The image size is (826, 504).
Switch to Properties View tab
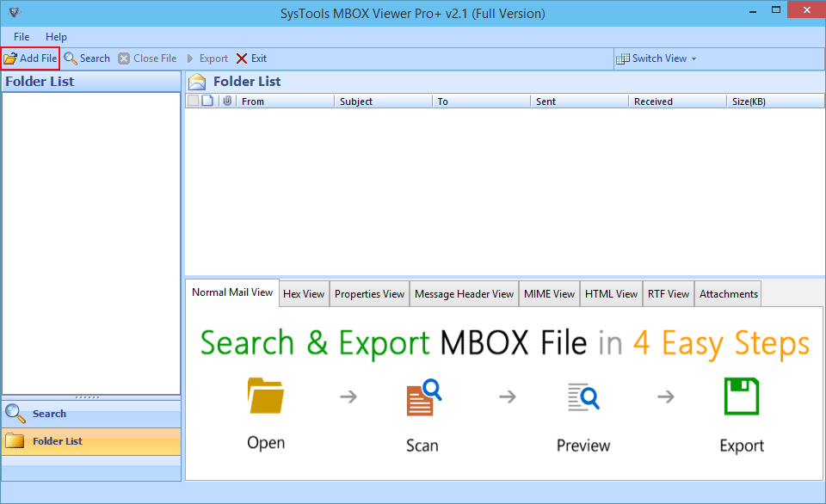pyautogui.click(x=369, y=294)
